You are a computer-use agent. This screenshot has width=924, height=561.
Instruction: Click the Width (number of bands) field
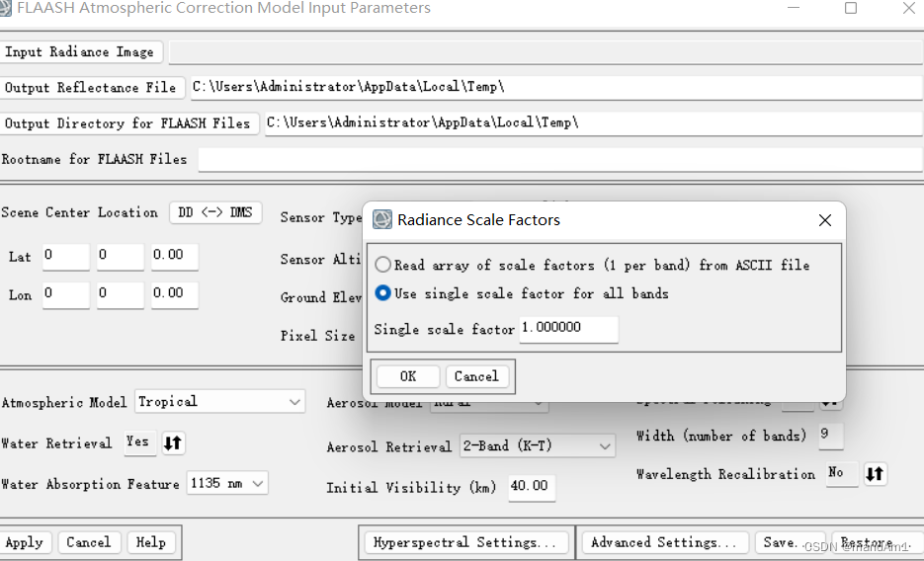tap(830, 436)
